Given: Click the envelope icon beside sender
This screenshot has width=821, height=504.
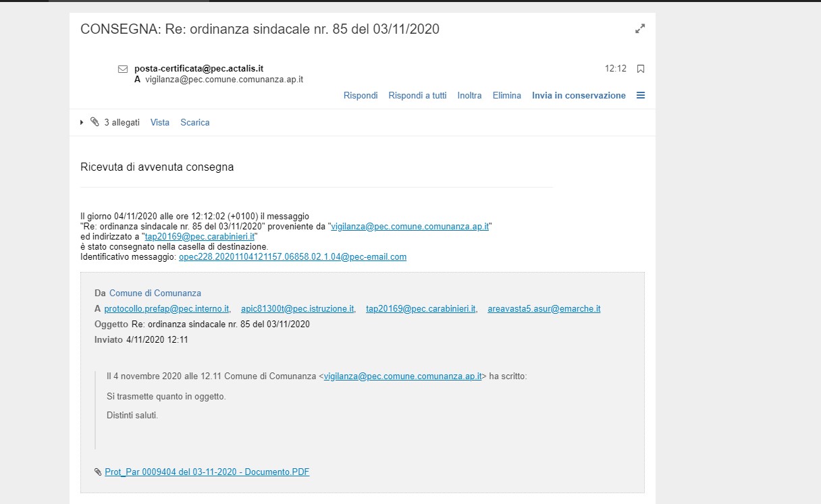Looking at the screenshot, I should (123, 69).
